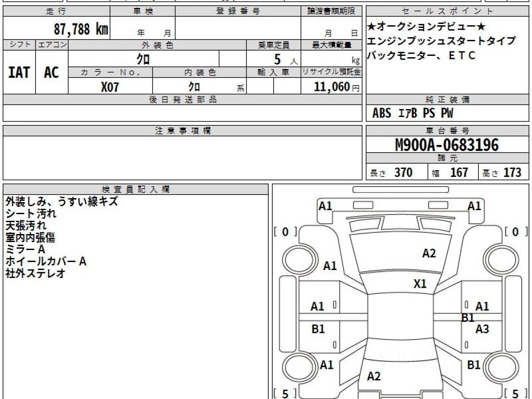Viewport: 532px width, 399px height.
Task: Select the A3 damage mark on the diagram
Action: [x=482, y=329]
